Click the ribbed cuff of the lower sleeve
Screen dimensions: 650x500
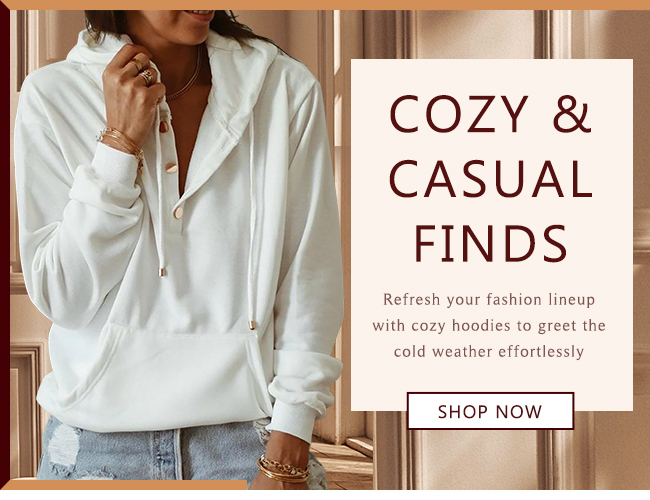[290, 421]
